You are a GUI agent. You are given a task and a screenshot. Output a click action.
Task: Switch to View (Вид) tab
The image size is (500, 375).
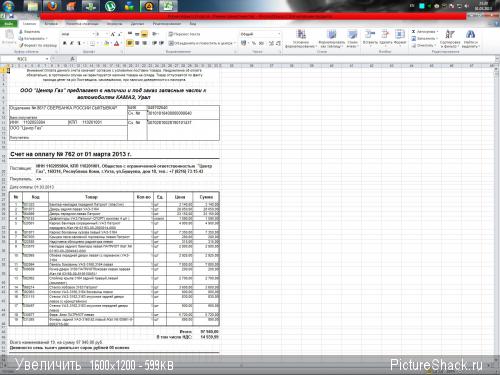[193, 24]
